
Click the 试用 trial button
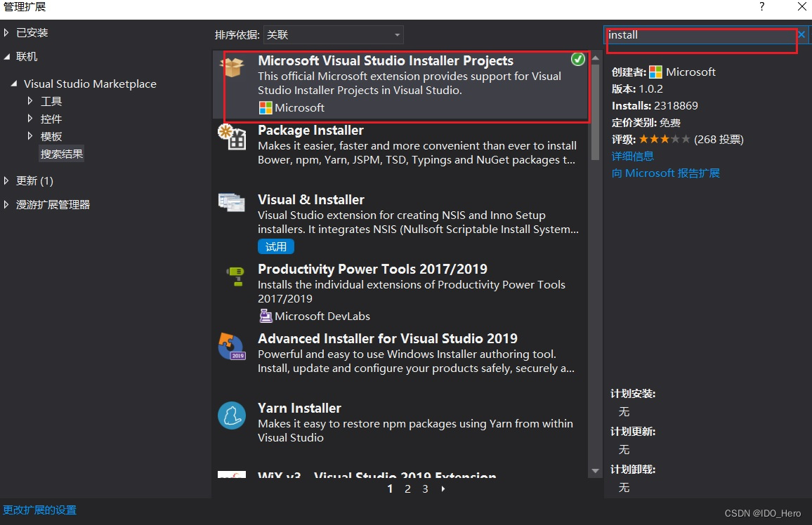[x=276, y=247]
